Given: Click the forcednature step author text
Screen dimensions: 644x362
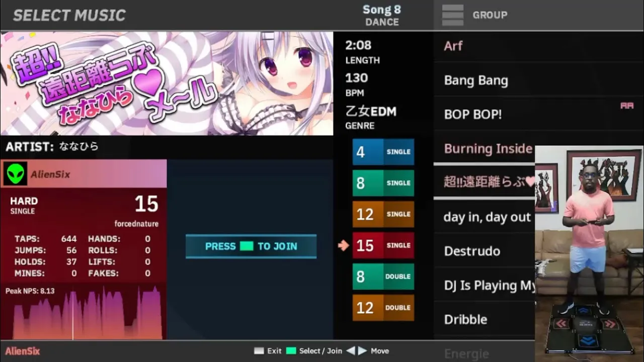Looking at the screenshot, I should click(136, 224).
